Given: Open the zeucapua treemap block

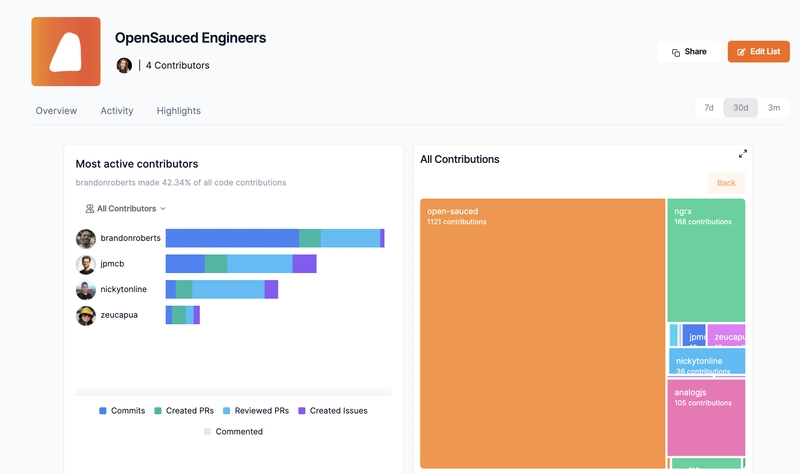Looking at the screenshot, I should pyautogui.click(x=727, y=335).
